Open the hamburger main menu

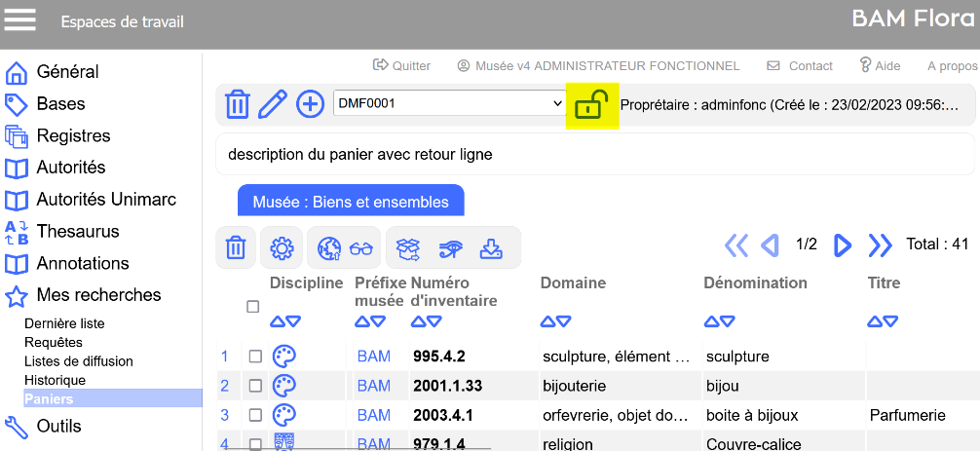coord(20,20)
